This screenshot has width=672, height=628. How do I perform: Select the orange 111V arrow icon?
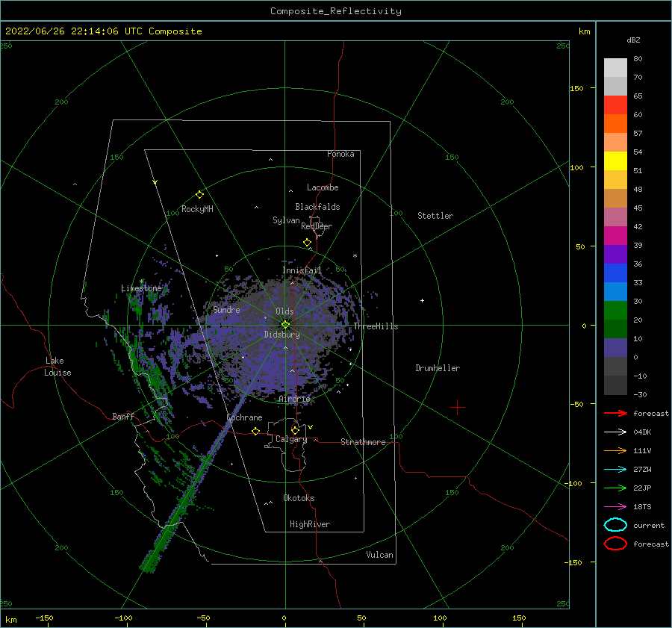pyautogui.click(x=615, y=450)
